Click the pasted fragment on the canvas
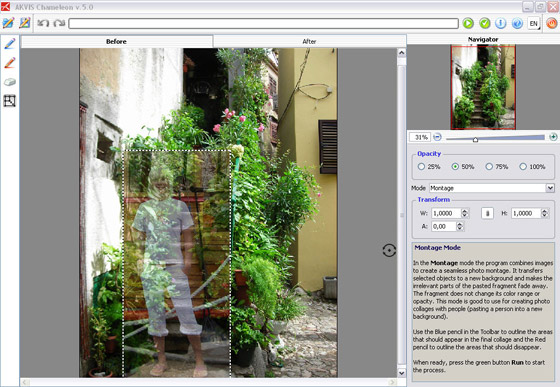 coord(177,264)
